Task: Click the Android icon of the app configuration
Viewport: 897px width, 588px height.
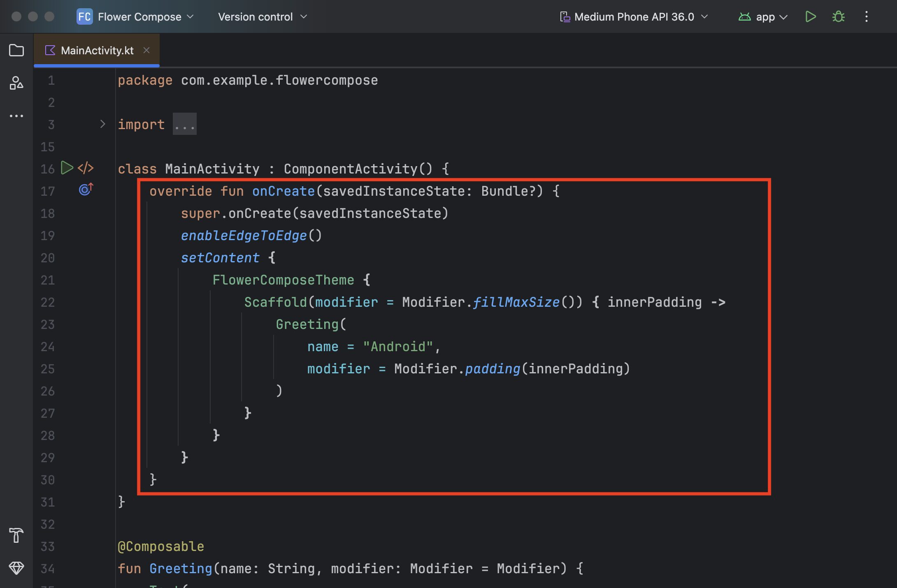Action: (x=745, y=17)
